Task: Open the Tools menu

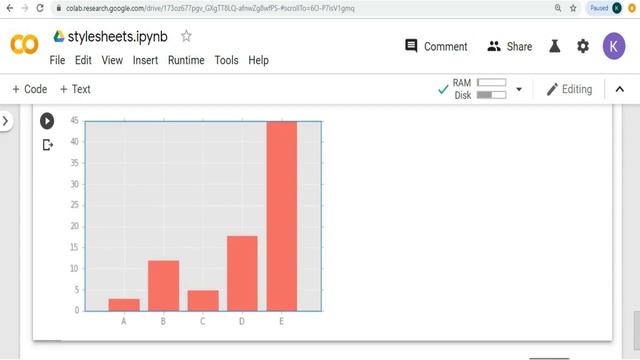Action: [x=227, y=60]
